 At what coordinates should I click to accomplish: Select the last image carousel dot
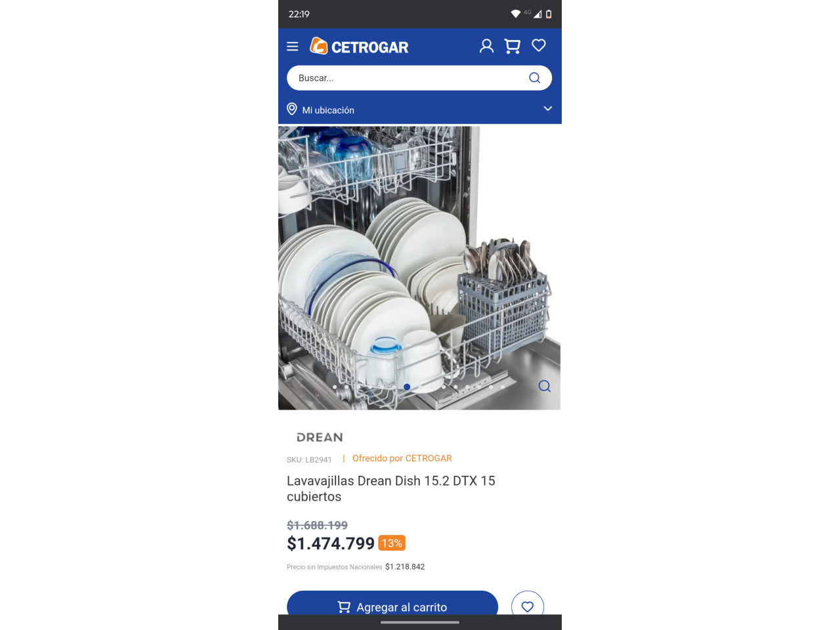click(503, 387)
